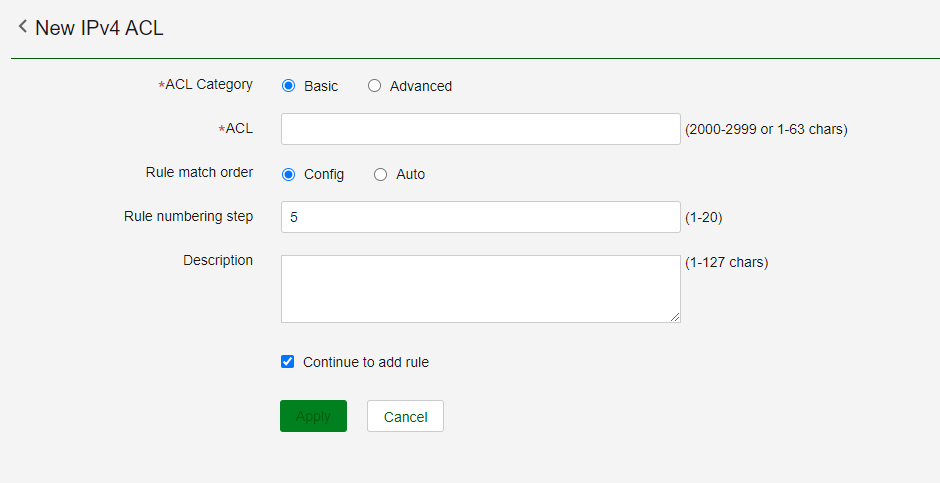Image resolution: width=940 pixels, height=483 pixels.
Task: Switch rule match order to Auto radio
Action: click(x=380, y=174)
